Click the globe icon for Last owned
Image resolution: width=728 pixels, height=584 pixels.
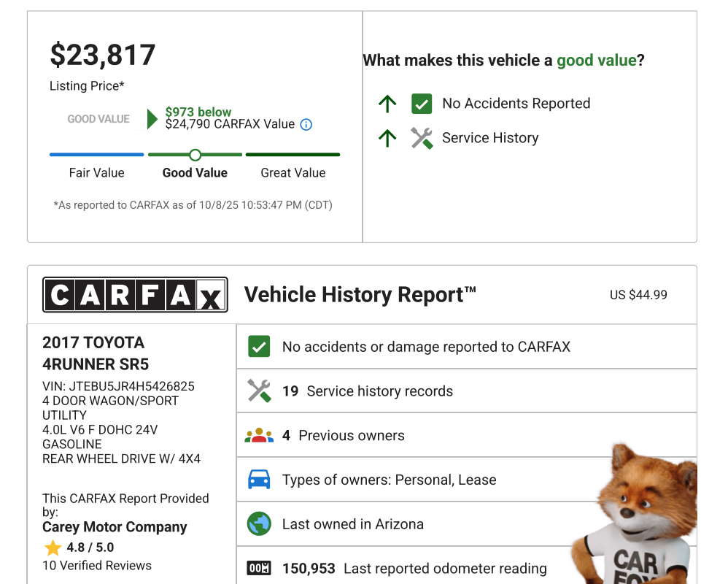[259, 524]
